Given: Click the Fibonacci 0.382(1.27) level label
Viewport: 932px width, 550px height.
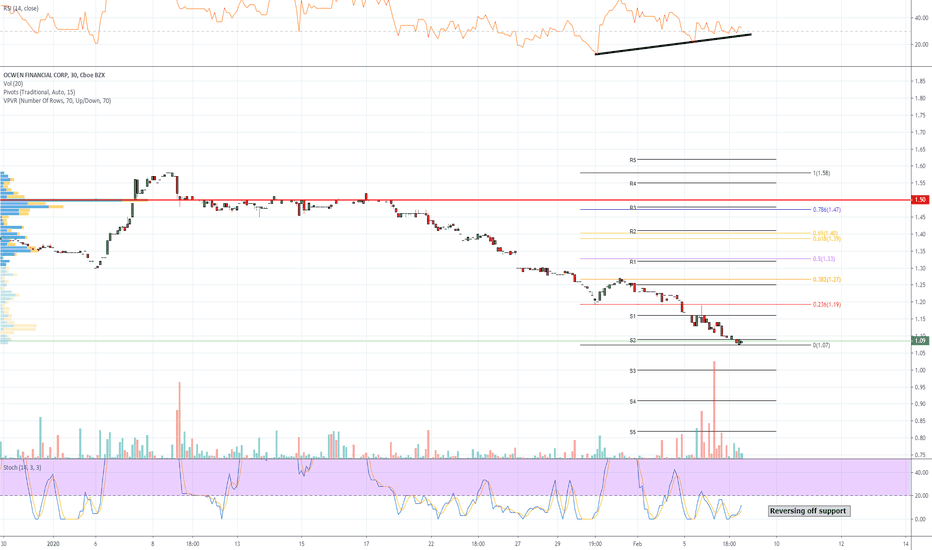Looking at the screenshot, I should pos(827,279).
